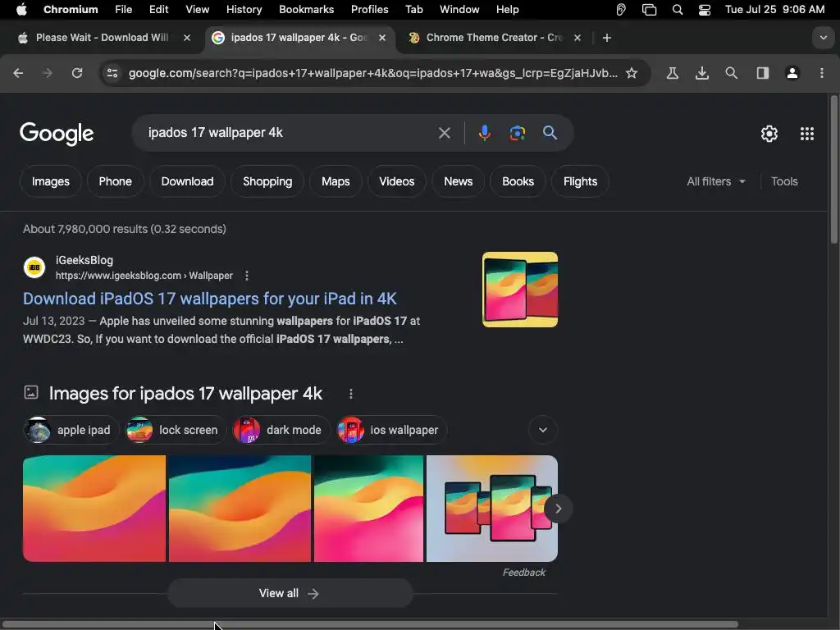Switch to Please Wait download tab

(102, 38)
